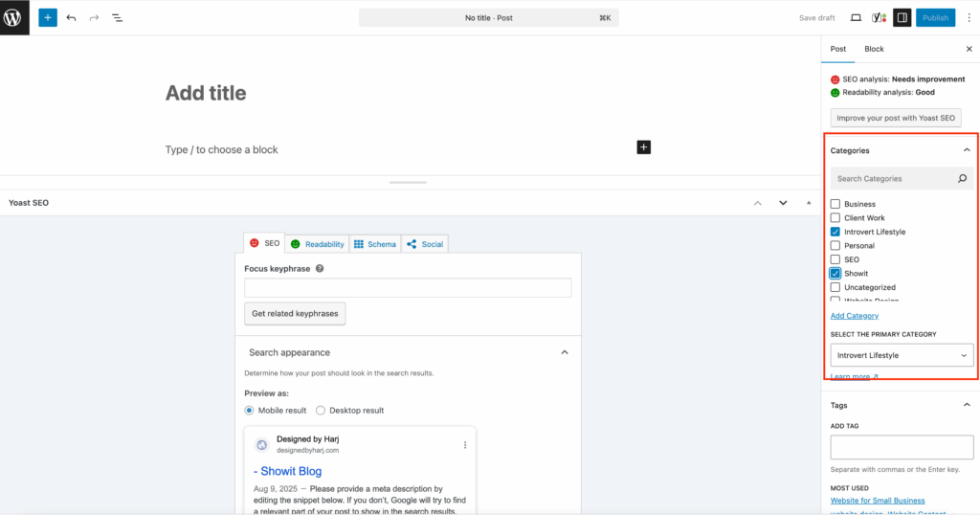980x515 pixels.
Task: Click the globe favicon in snippet preview
Action: [262, 444]
